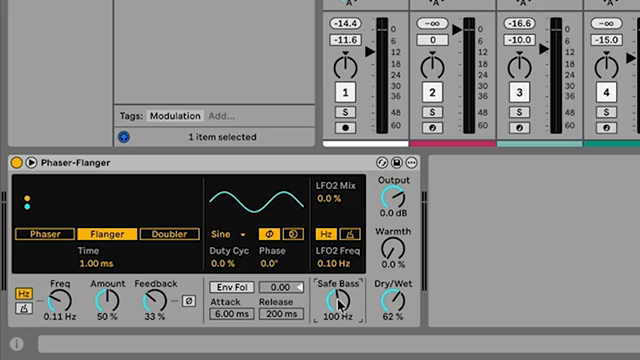Viewport: 640px width, 360px height.
Task: Click the Release 200 ms field
Action: (x=281, y=314)
